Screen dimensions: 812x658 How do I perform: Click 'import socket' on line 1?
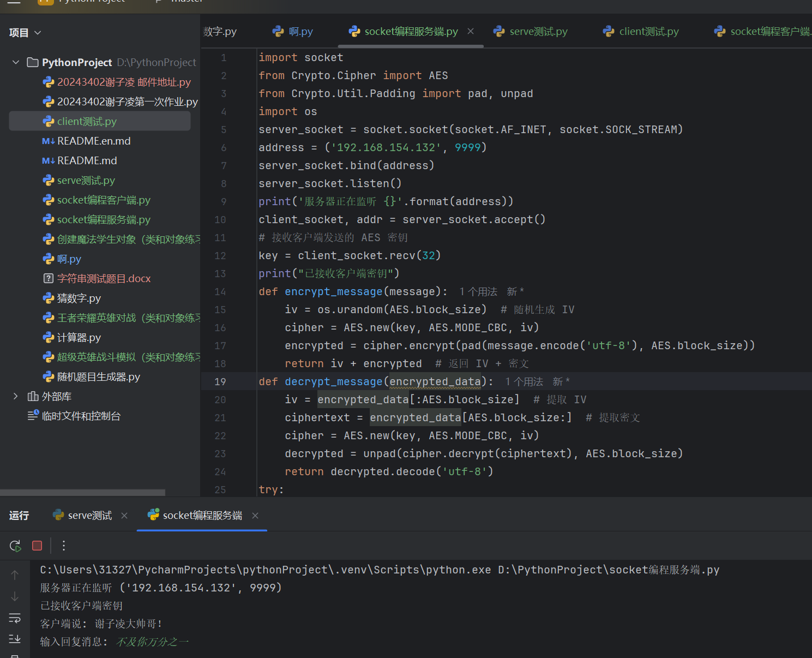pos(301,58)
